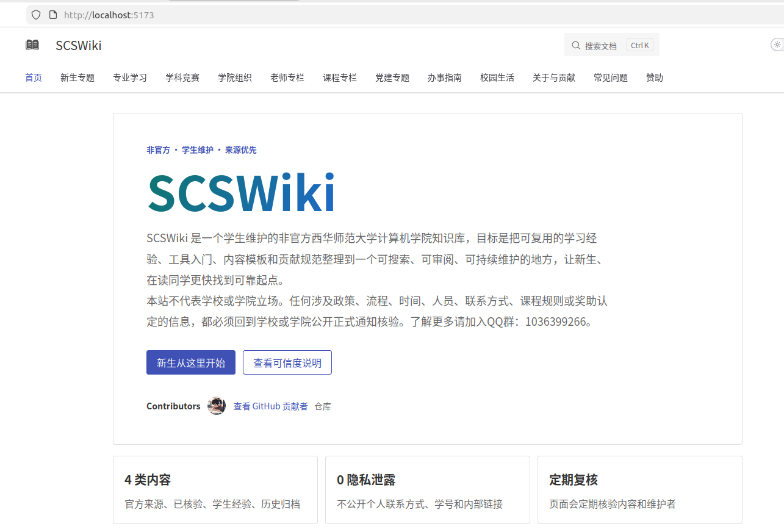This screenshot has height=532, width=784.
Task: Select the 校园生活 nav item
Action: (497, 77)
